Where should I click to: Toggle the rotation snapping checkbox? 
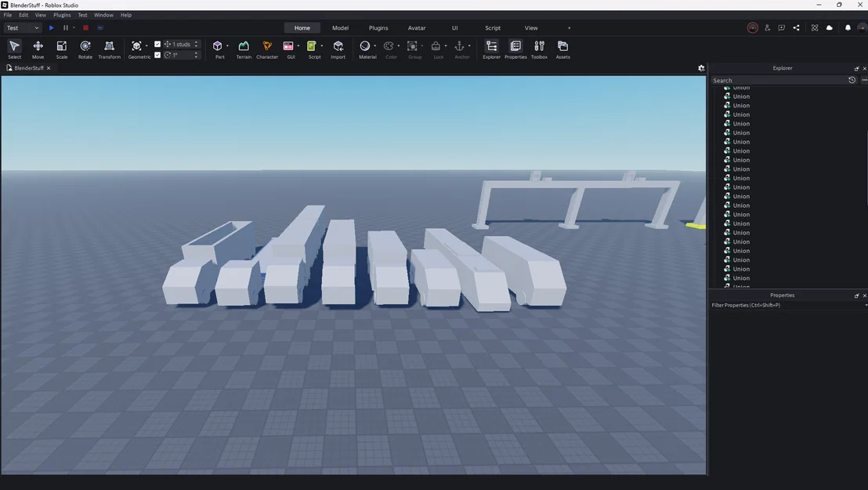157,55
